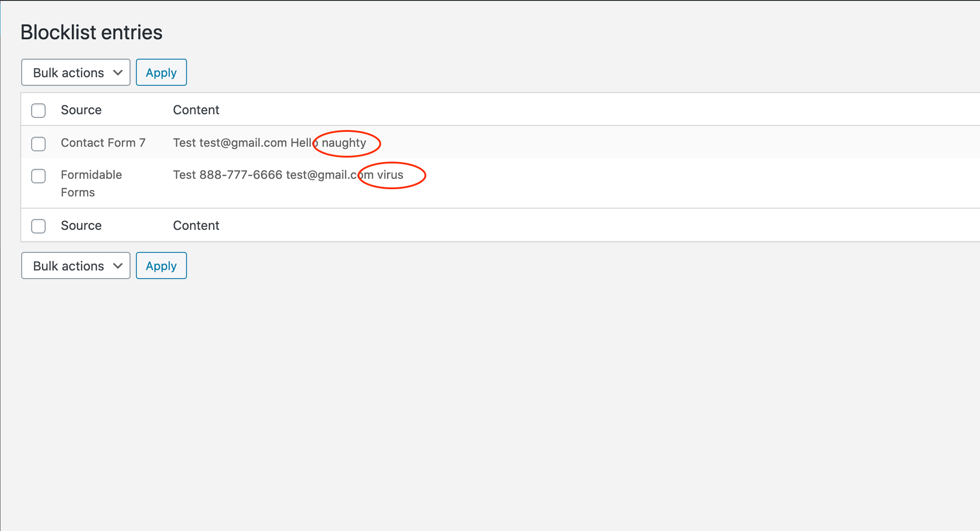Image resolution: width=980 pixels, height=531 pixels.
Task: Click the circled word virus
Action: (390, 175)
